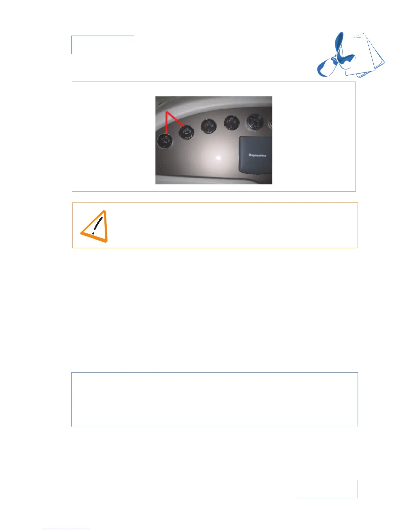Click the blue underline at page bottom left

pyautogui.click(x=66, y=529)
